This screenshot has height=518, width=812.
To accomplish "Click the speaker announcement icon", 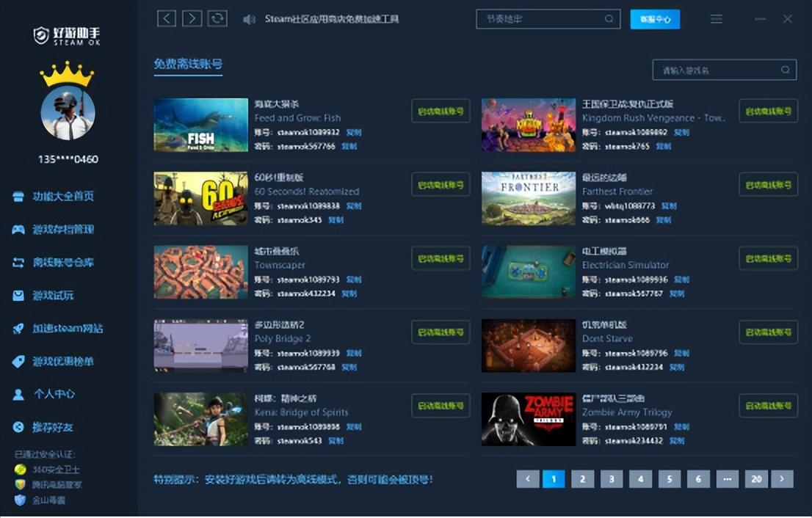I will point(249,19).
